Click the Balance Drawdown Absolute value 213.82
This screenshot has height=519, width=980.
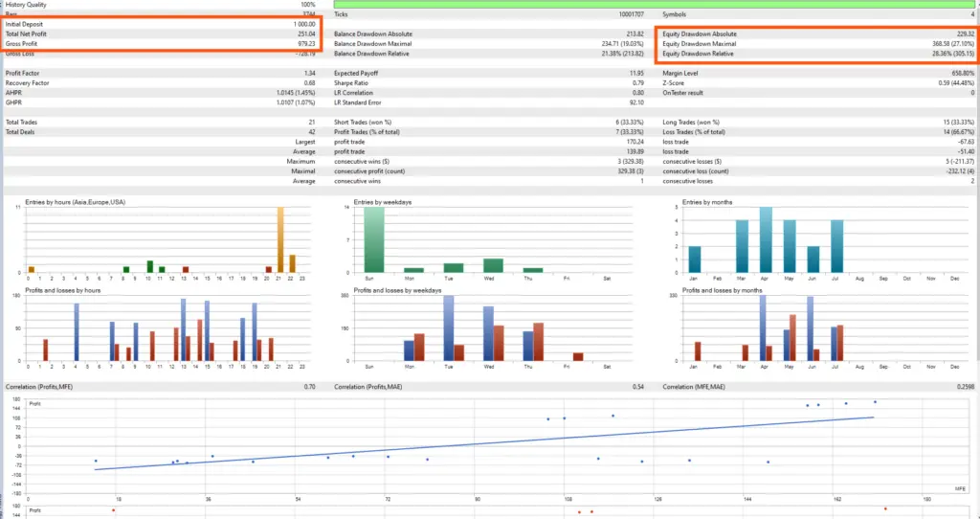[x=635, y=34]
